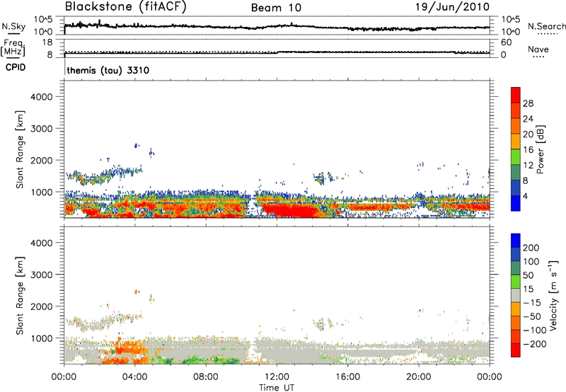Click the 200 tick on velocity colorbar

pos(531,248)
